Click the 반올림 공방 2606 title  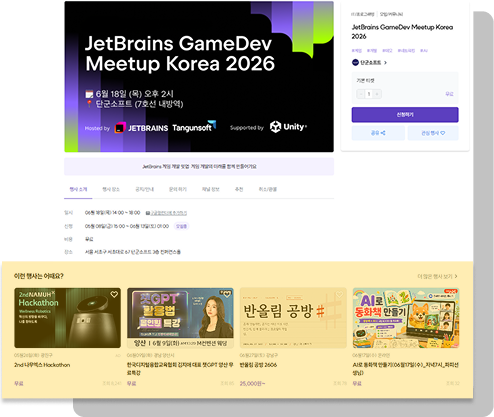(x=258, y=365)
